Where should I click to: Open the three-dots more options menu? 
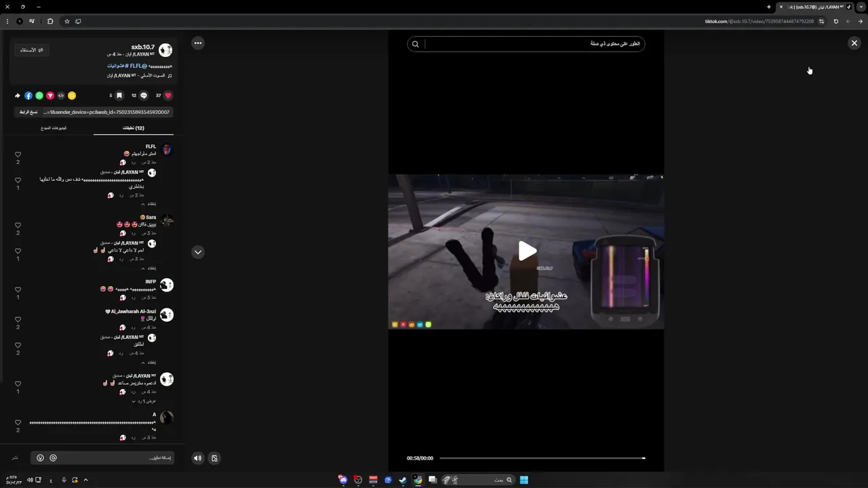click(198, 43)
